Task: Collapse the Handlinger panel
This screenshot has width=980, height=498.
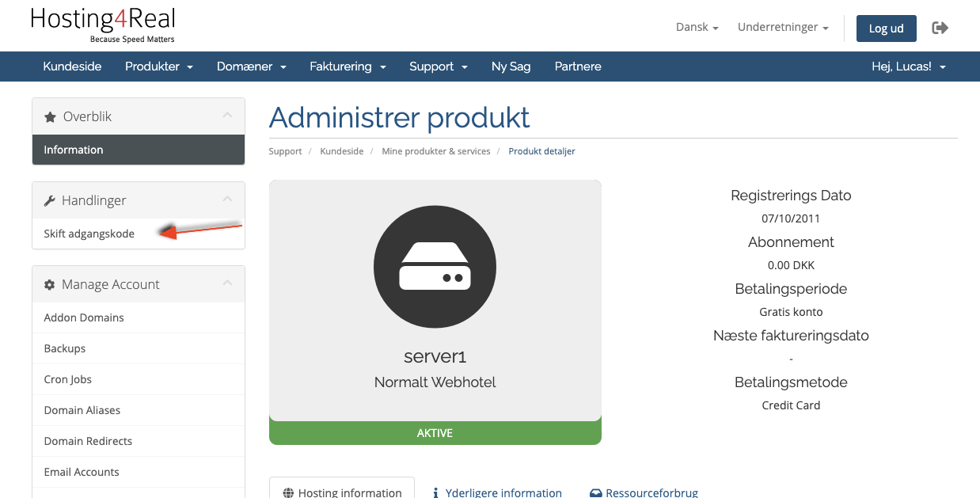Action: [x=227, y=198]
